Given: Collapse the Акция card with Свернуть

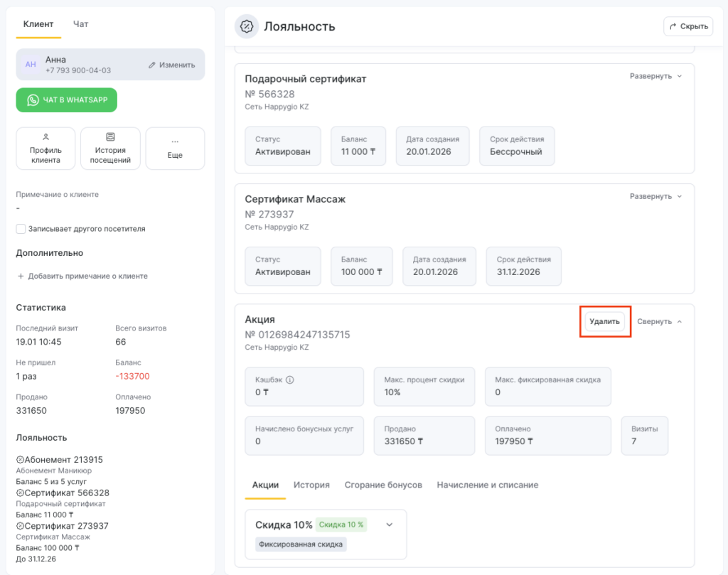Looking at the screenshot, I should pos(659,321).
